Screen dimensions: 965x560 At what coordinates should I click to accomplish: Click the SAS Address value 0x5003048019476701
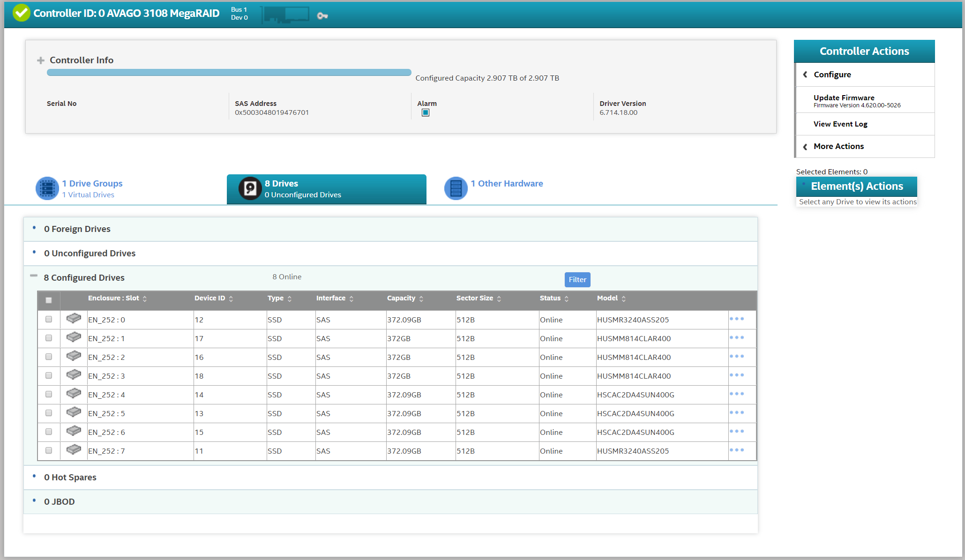272,112
